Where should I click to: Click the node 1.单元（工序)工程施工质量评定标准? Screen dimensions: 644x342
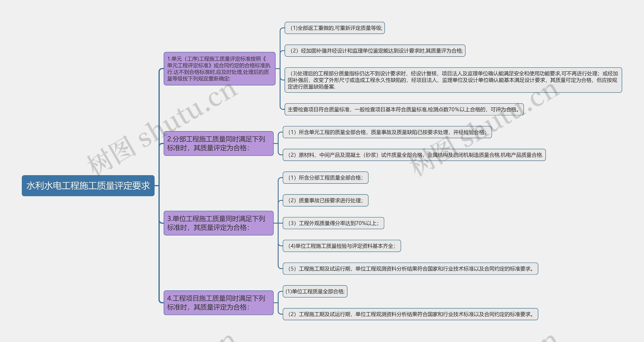point(219,69)
